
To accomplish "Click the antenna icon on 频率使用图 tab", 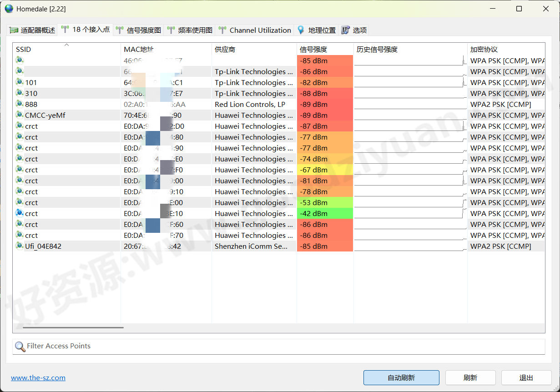I will click(x=170, y=30).
